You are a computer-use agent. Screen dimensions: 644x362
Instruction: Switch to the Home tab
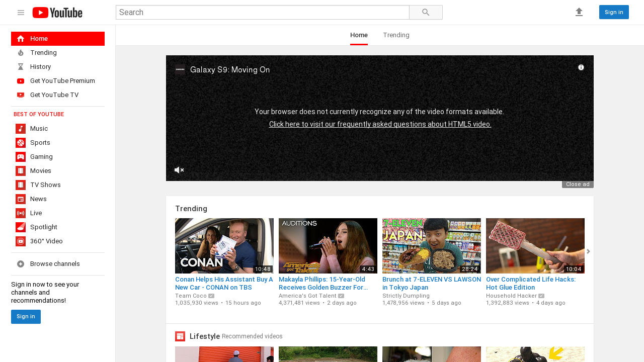click(359, 35)
